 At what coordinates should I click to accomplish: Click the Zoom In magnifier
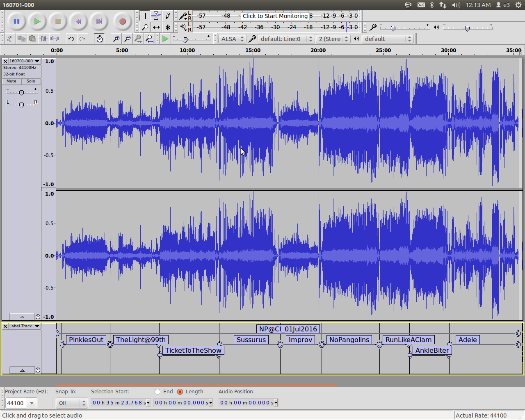click(x=116, y=39)
